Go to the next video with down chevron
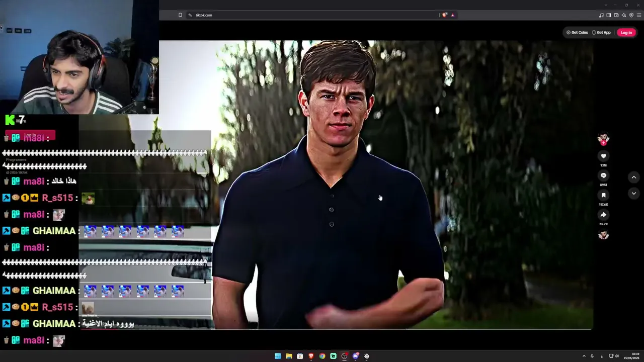The height and width of the screenshot is (362, 644). [634, 193]
